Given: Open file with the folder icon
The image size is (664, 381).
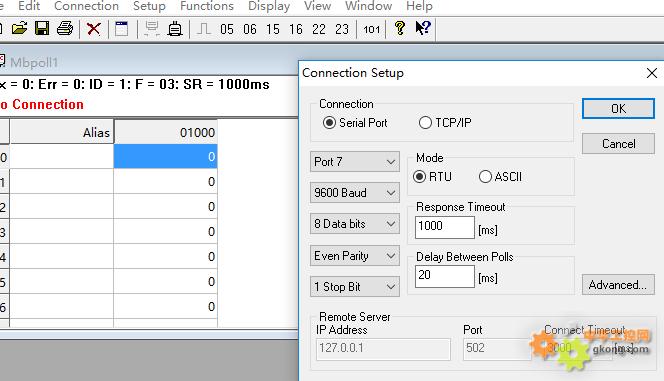Looking at the screenshot, I should (19, 29).
